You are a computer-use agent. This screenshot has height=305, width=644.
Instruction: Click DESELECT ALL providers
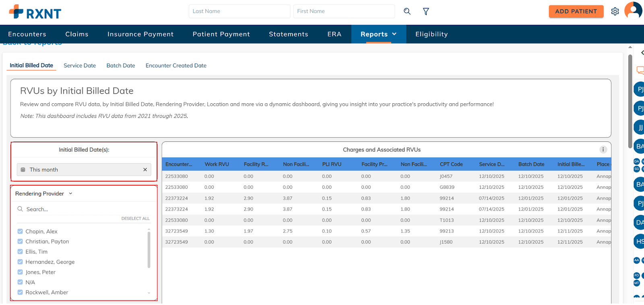click(x=135, y=219)
